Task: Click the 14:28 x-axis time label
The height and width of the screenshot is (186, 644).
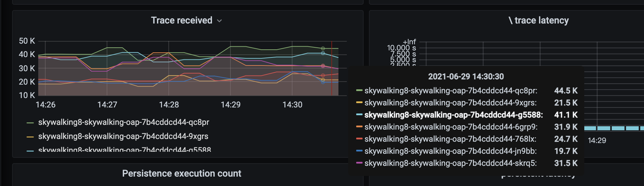Action: tap(169, 105)
